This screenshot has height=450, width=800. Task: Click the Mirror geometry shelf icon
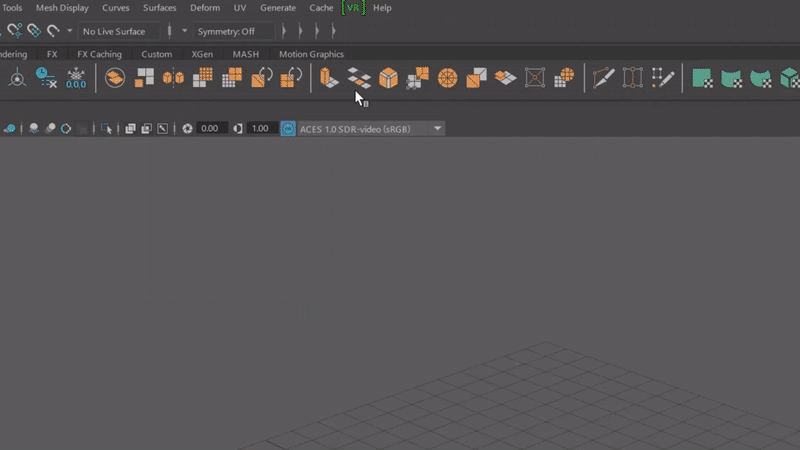(x=173, y=78)
